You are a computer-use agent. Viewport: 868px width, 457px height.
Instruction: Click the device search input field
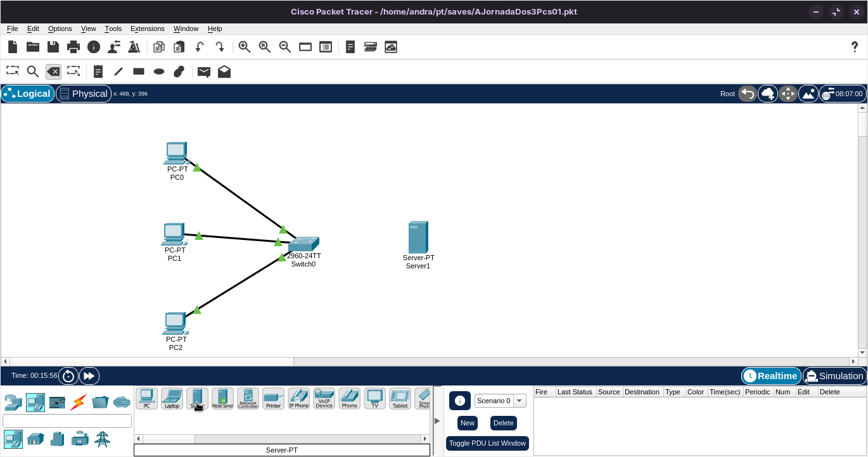pos(67,421)
